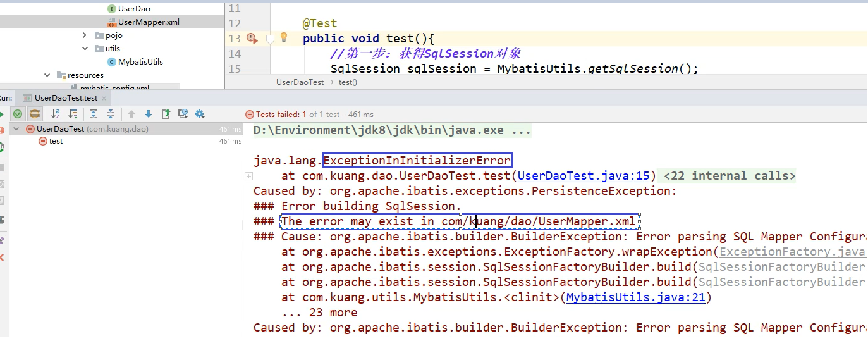Click 'The error may exist in' console line

(458, 221)
